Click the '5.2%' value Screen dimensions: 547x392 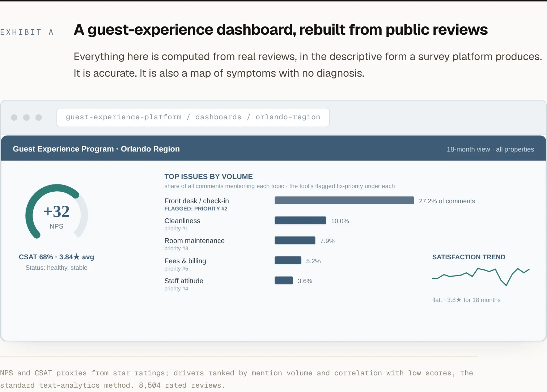313,261
